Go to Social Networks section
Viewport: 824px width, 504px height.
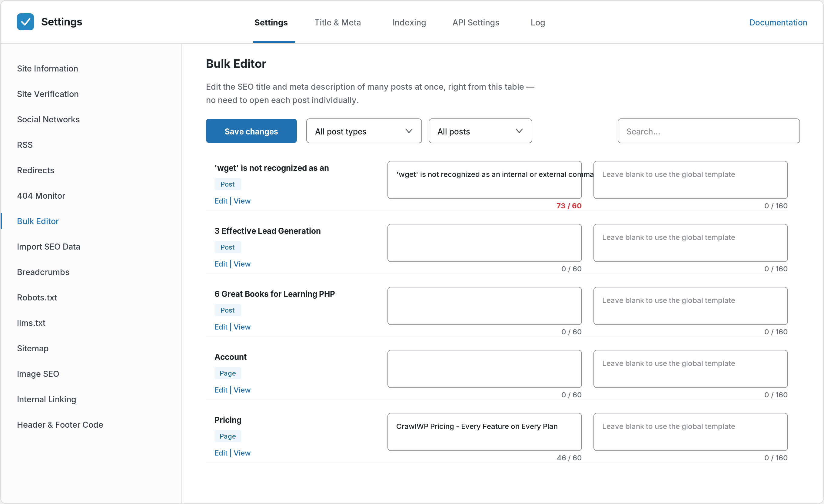coord(48,119)
